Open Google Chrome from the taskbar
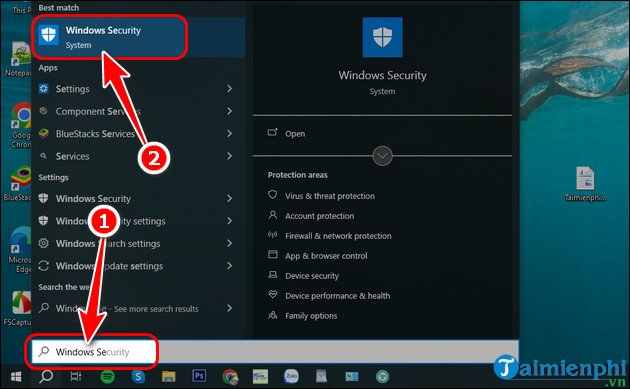The height and width of the screenshot is (389, 630). pyautogui.click(x=230, y=377)
